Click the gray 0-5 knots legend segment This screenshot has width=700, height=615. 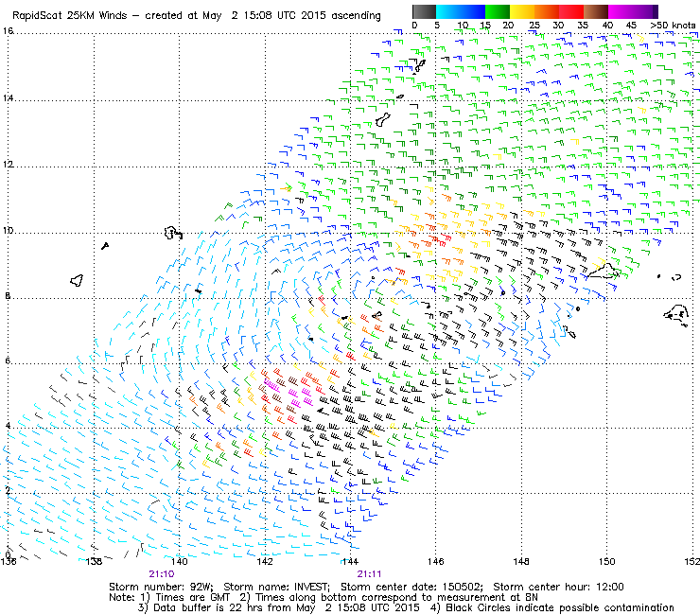(x=424, y=11)
